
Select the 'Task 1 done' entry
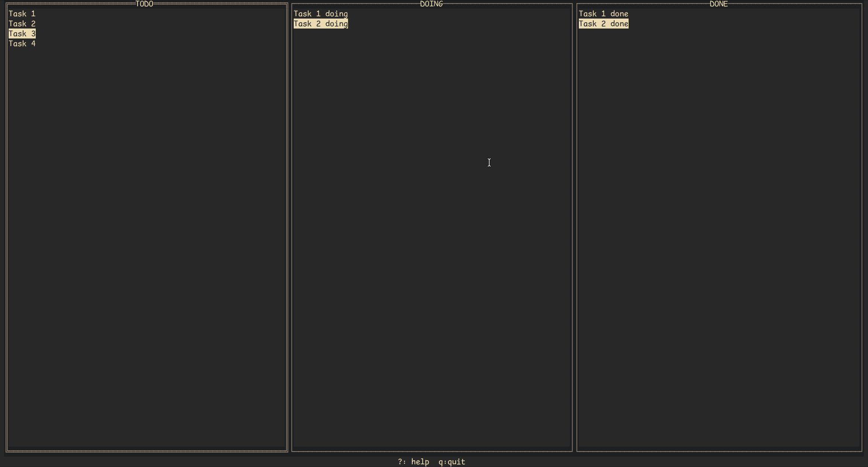click(x=604, y=14)
